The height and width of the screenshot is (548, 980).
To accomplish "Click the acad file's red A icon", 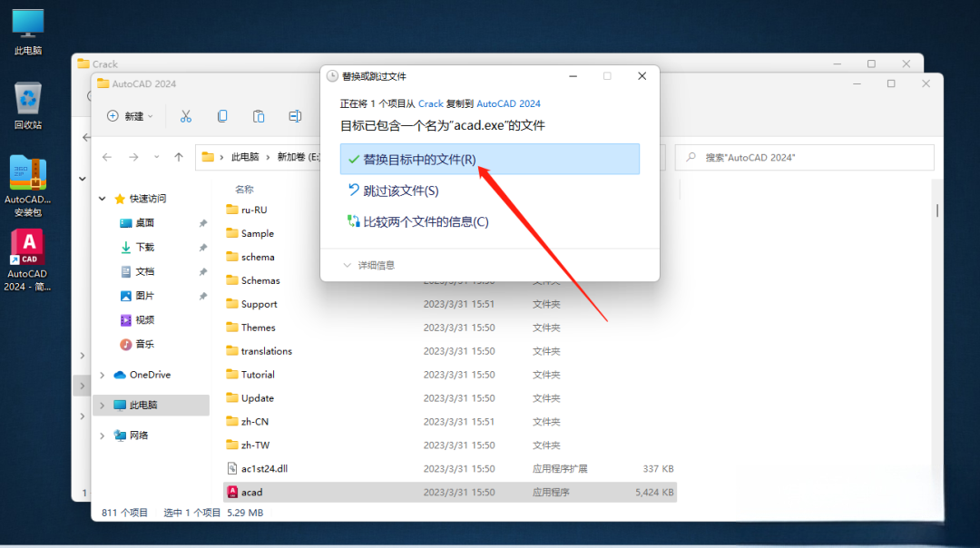I will 232,493.
